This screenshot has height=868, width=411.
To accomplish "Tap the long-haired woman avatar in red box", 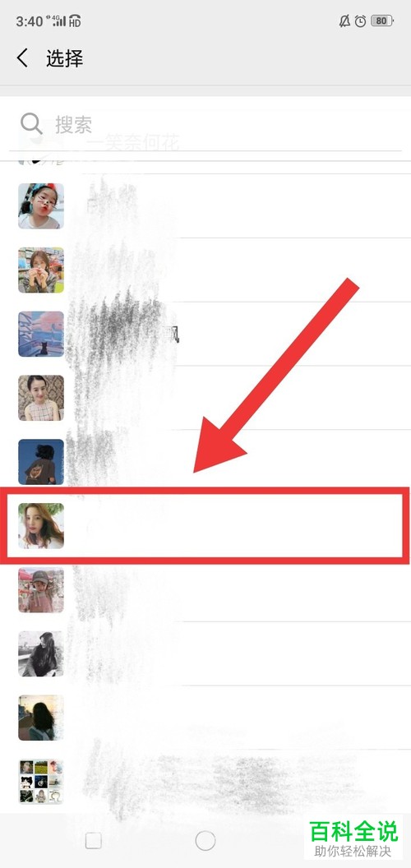I will click(41, 526).
